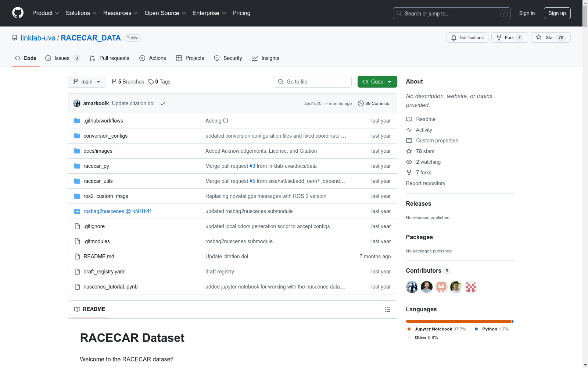
Task: Open the rosbag2nuscenes submodule link
Action: [x=117, y=211]
